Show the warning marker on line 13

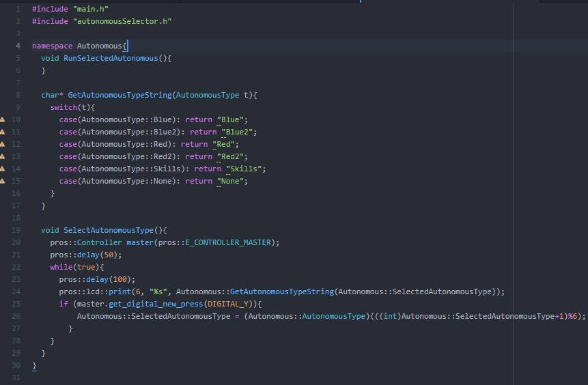(x=2, y=156)
